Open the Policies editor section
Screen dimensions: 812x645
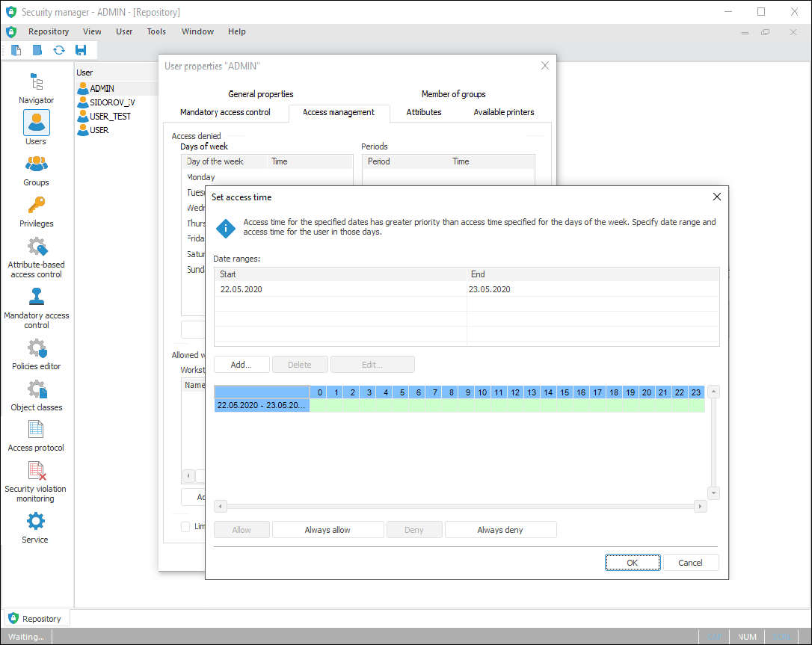pos(36,354)
